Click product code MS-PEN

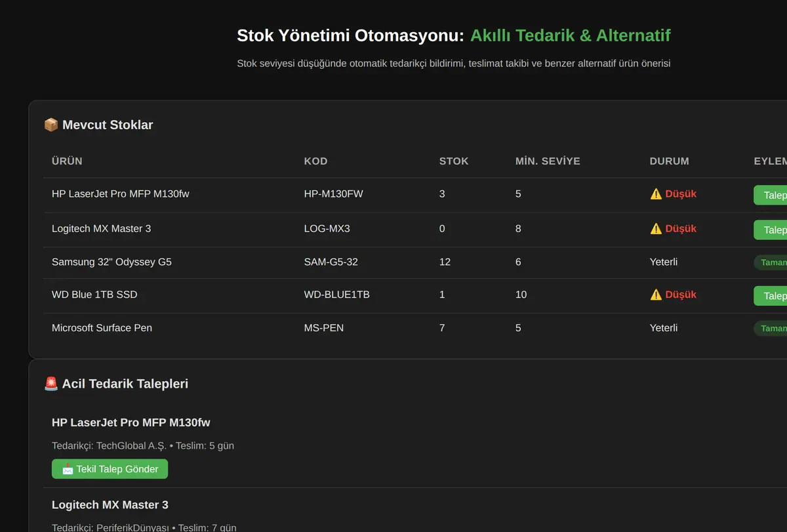pos(324,328)
